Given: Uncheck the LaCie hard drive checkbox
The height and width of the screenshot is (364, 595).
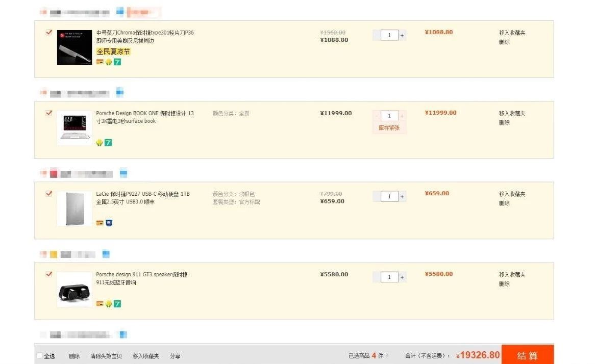Looking at the screenshot, I should point(49,193).
